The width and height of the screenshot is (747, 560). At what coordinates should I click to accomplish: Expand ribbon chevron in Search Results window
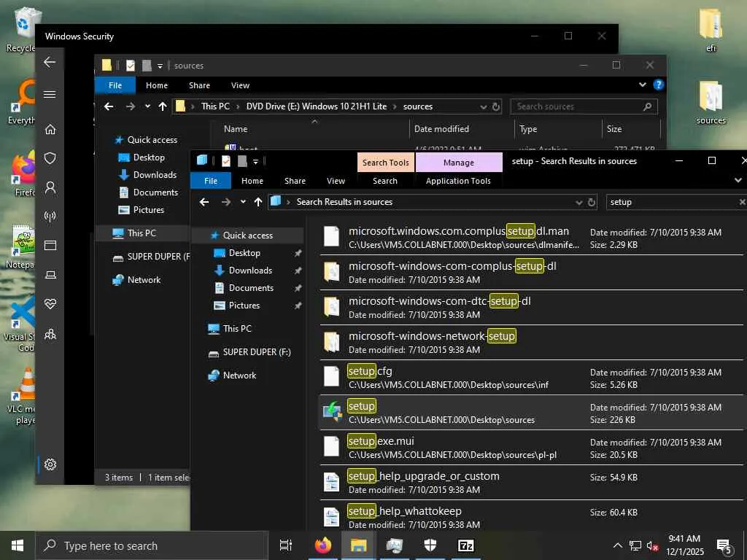(738, 181)
